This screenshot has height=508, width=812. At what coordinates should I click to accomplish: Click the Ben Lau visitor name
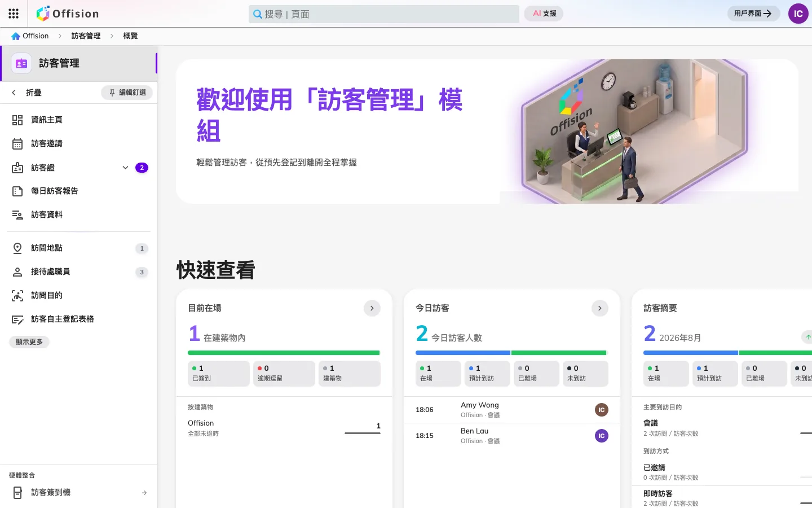475,431
